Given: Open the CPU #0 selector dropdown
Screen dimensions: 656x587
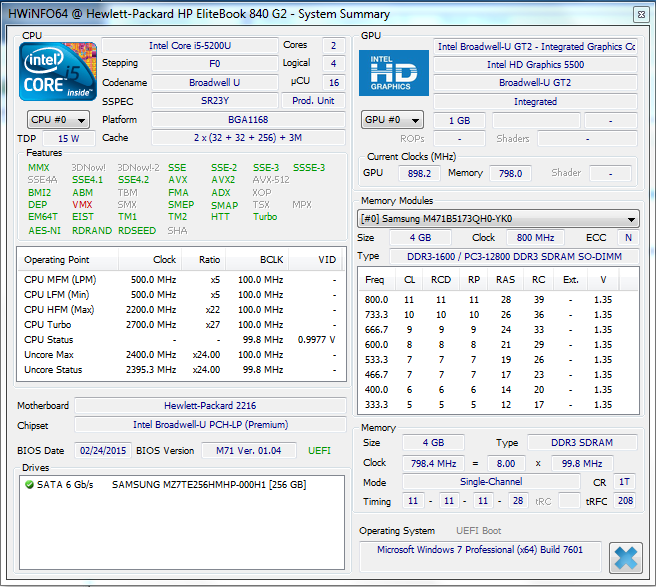Looking at the screenshot, I should tap(58, 120).
